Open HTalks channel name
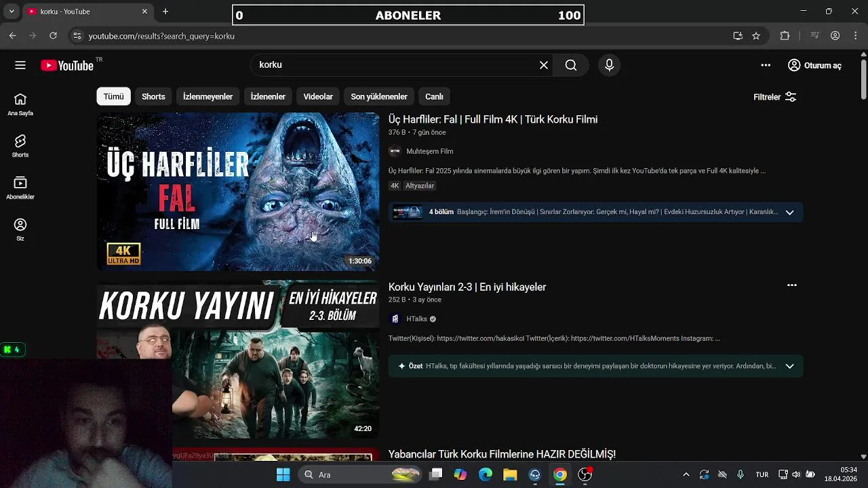The width and height of the screenshot is (868, 488). click(x=416, y=319)
